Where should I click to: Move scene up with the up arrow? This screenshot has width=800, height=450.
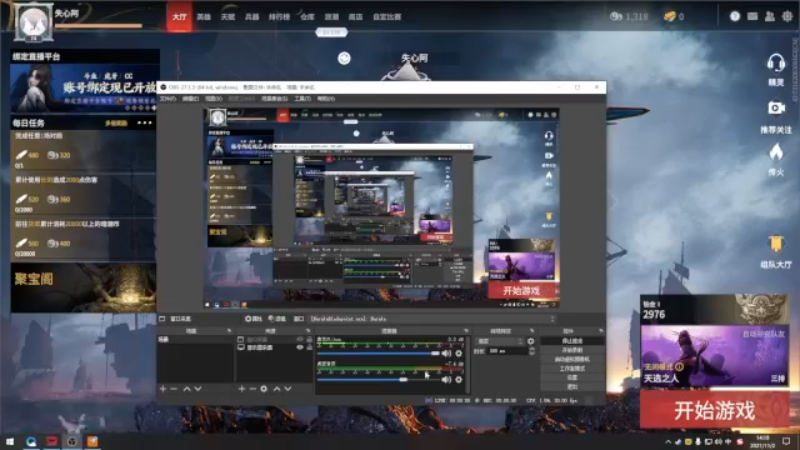coord(187,389)
